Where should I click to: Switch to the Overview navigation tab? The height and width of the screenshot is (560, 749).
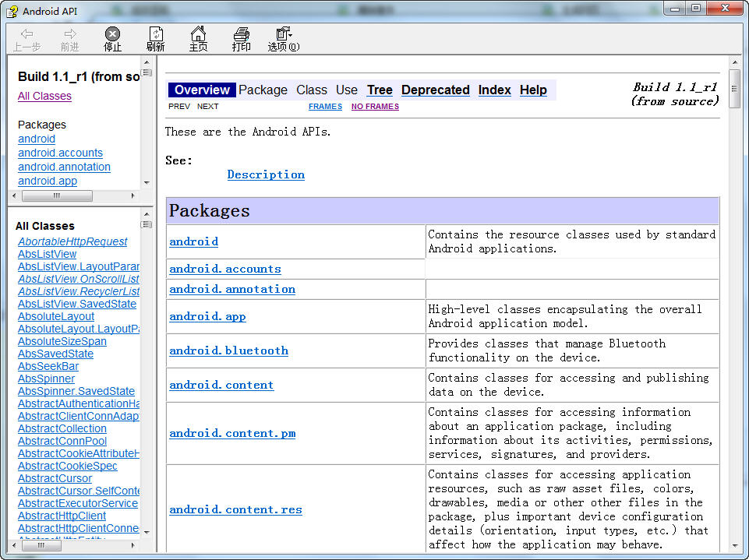coord(202,90)
